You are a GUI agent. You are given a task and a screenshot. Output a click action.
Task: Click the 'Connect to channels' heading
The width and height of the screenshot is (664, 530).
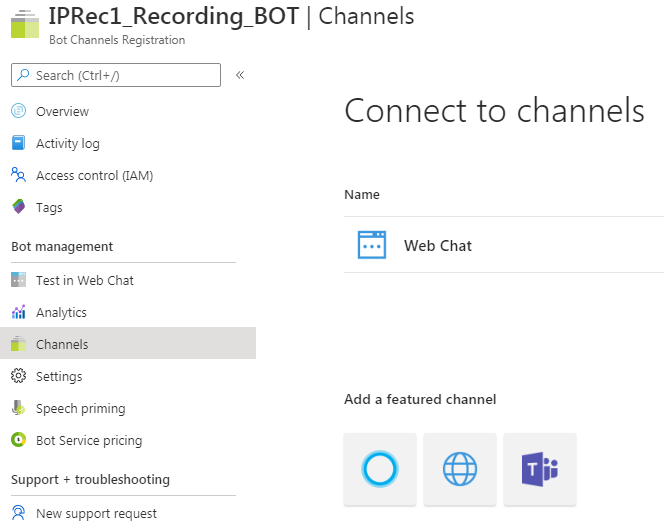494,110
